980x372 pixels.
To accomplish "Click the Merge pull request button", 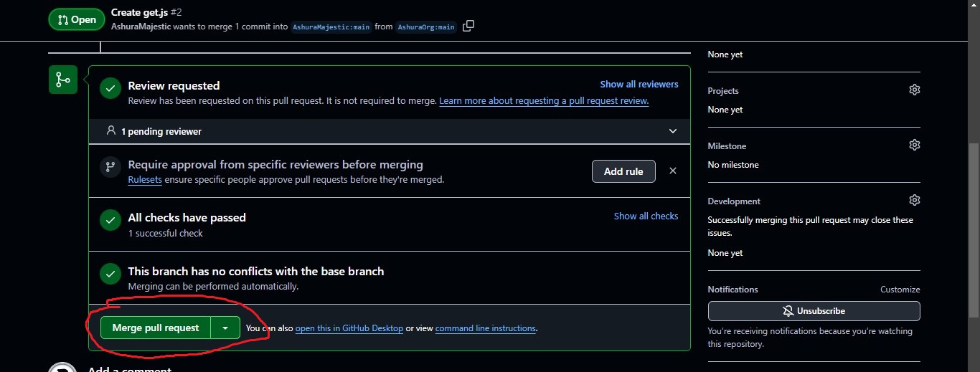I will coord(156,328).
